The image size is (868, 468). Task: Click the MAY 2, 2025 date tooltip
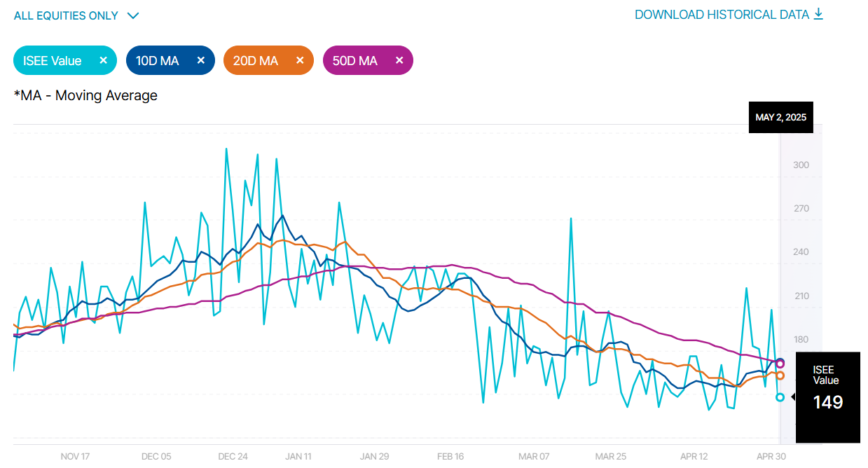click(x=780, y=117)
